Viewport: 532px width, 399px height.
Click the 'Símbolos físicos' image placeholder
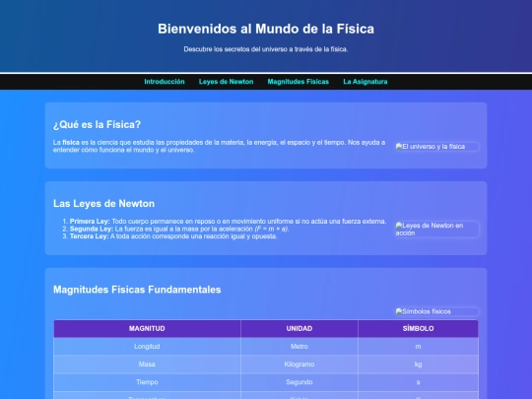pos(437,311)
